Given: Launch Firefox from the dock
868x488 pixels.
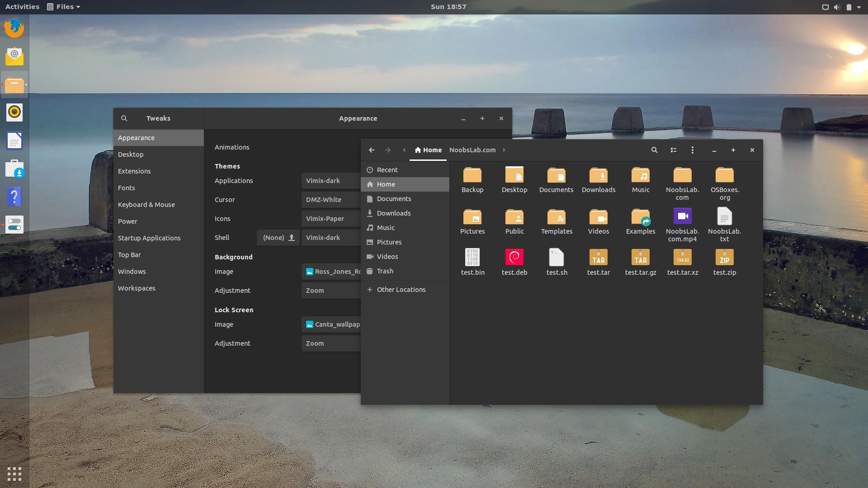Looking at the screenshot, I should point(14,28).
